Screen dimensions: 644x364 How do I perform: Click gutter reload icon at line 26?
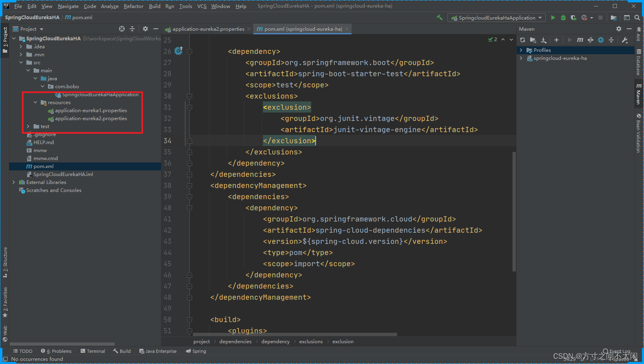(179, 51)
